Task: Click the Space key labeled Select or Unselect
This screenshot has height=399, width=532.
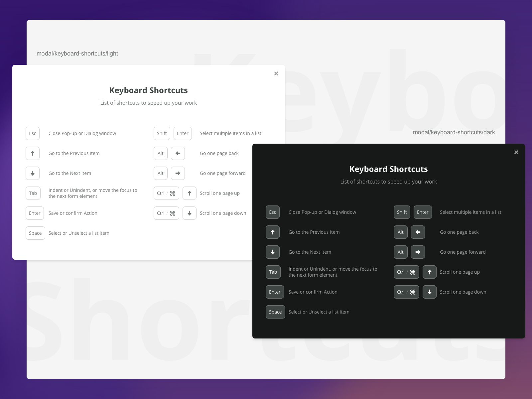Action: click(35, 233)
